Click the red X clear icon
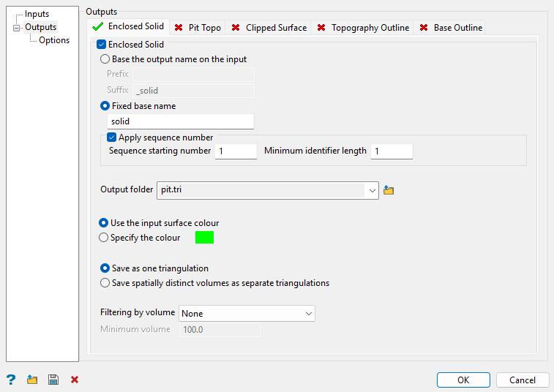The width and height of the screenshot is (554, 392). point(75,380)
